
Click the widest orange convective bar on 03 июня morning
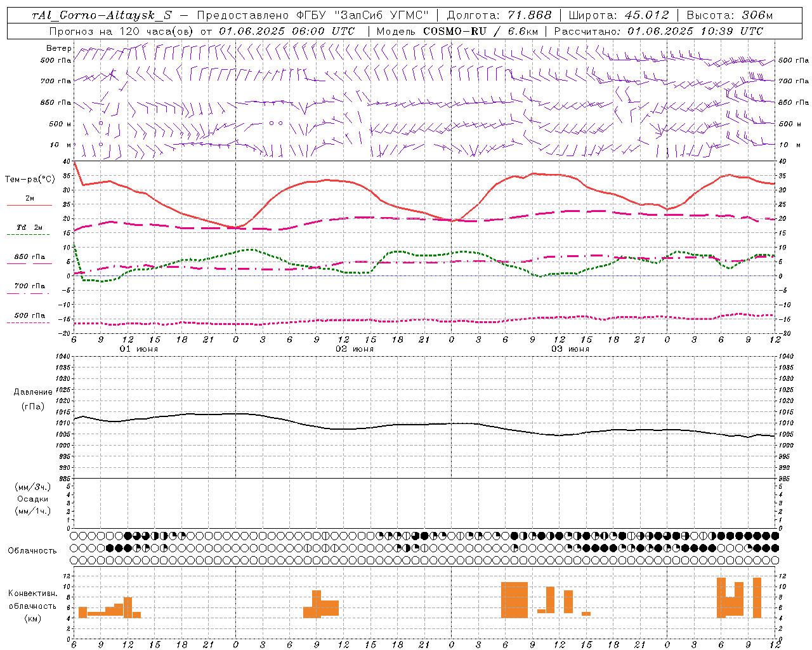tap(514, 600)
